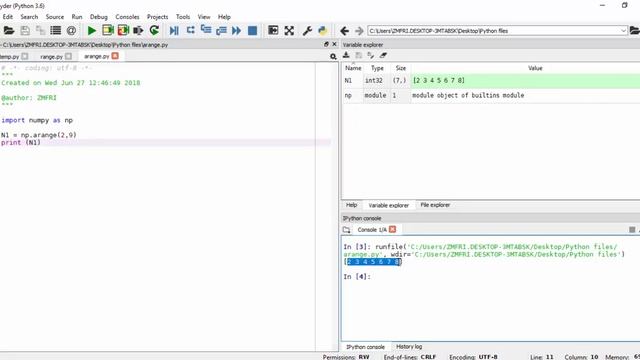The image size is (640, 360).
Task: Close the range.py tab
Action: click(x=68, y=56)
